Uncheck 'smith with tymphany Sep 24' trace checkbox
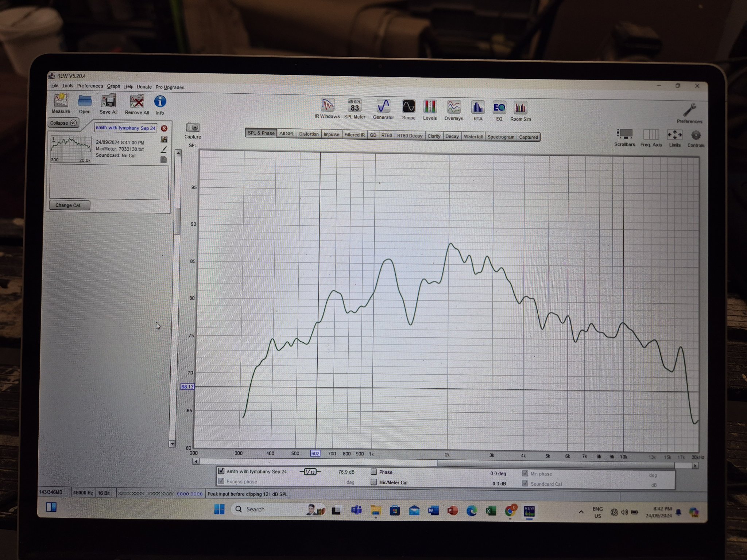 pos(221,471)
